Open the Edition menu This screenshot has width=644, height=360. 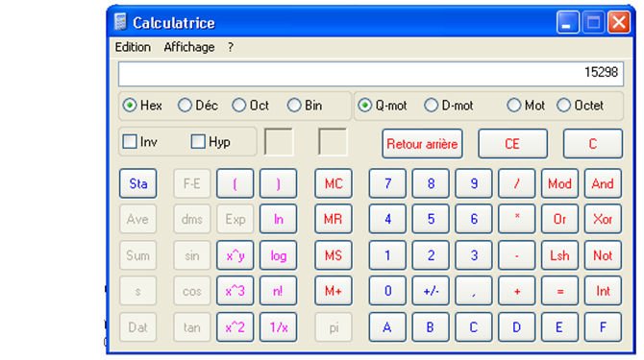[133, 47]
